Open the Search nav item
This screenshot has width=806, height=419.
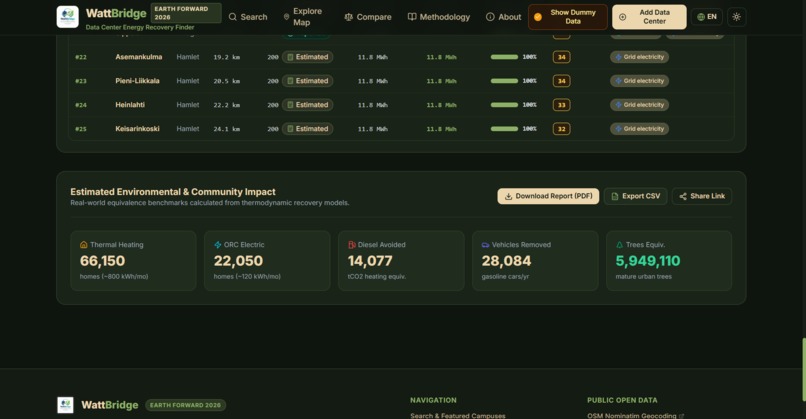(248, 17)
